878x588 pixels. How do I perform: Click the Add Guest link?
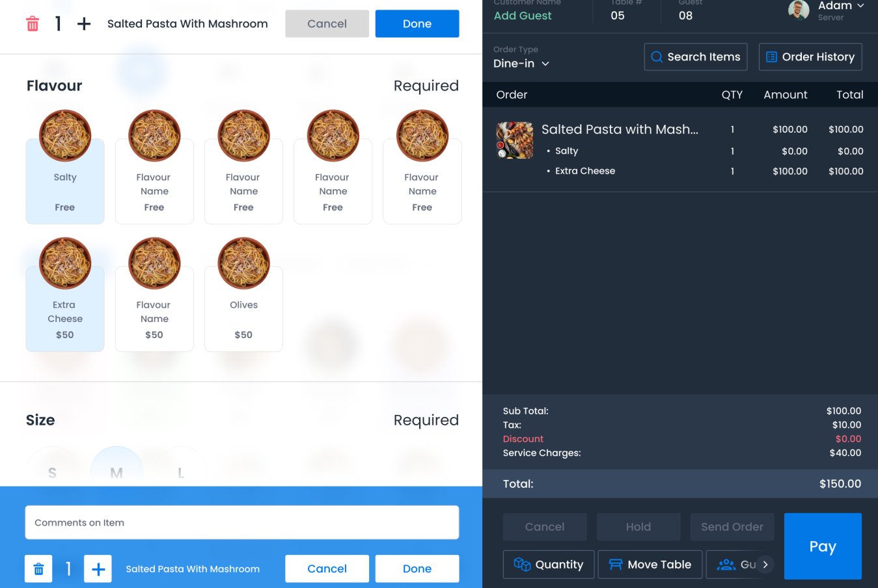[x=523, y=16]
